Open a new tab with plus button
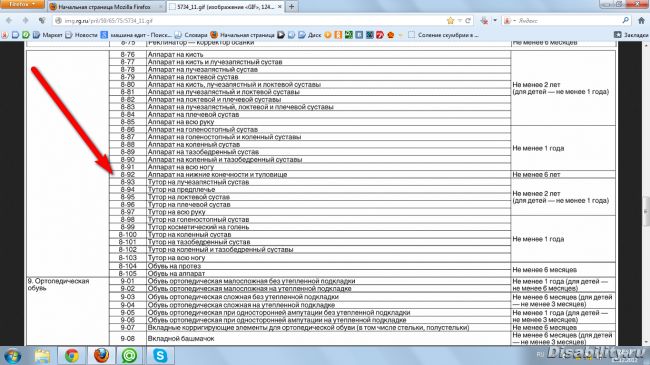Viewport: 650px width, 365px height. (291, 7)
